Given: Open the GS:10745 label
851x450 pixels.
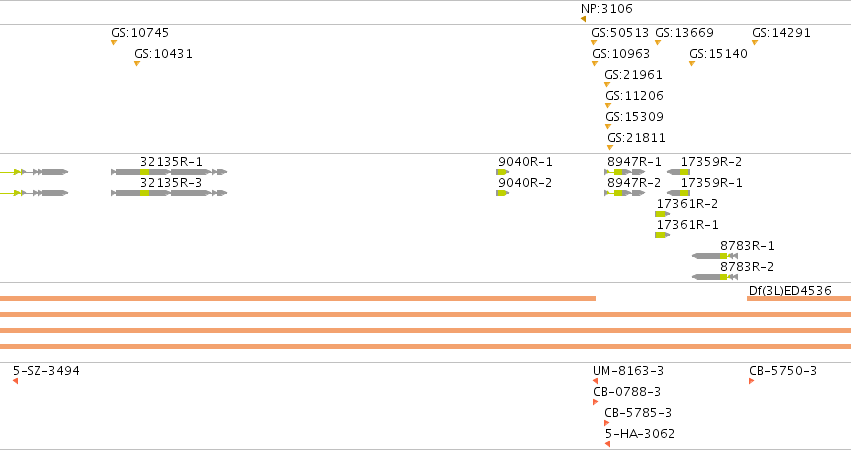Looking at the screenshot, I should [x=140, y=33].
